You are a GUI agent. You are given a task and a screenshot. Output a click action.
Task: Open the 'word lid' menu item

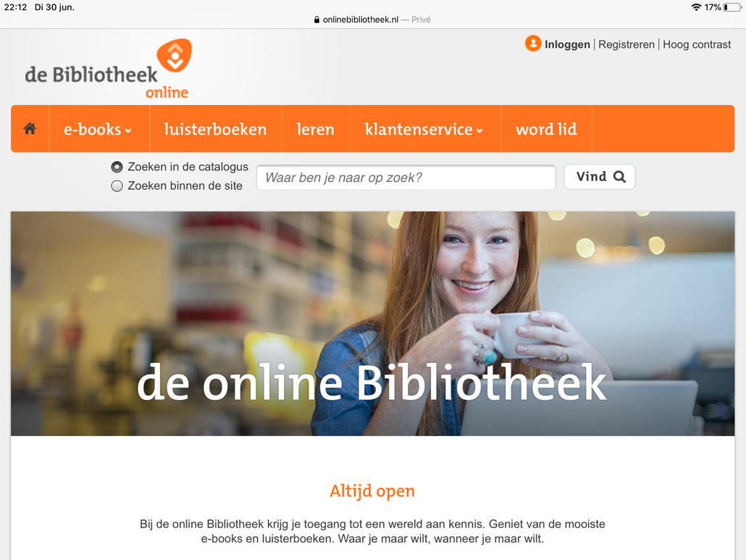click(547, 129)
